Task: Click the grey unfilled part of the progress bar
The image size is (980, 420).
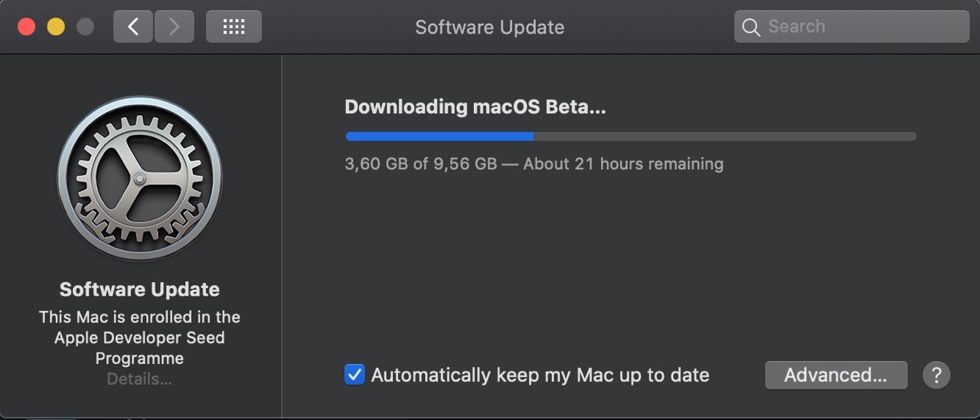Action: pos(724,136)
